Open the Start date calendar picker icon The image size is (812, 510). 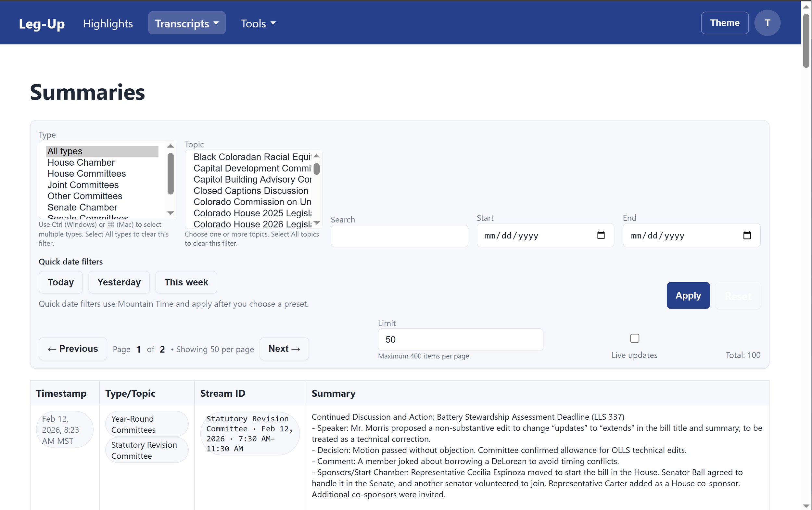point(601,235)
